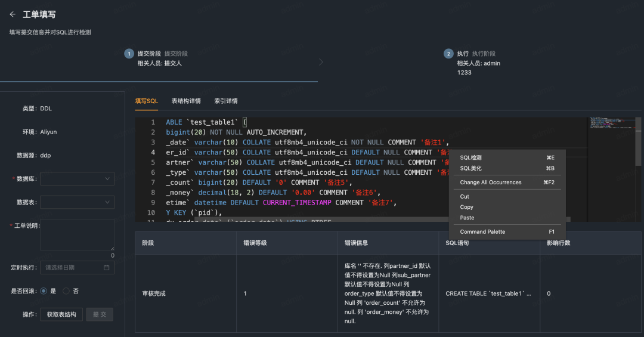Click the 获取表结构 button

click(x=61, y=314)
